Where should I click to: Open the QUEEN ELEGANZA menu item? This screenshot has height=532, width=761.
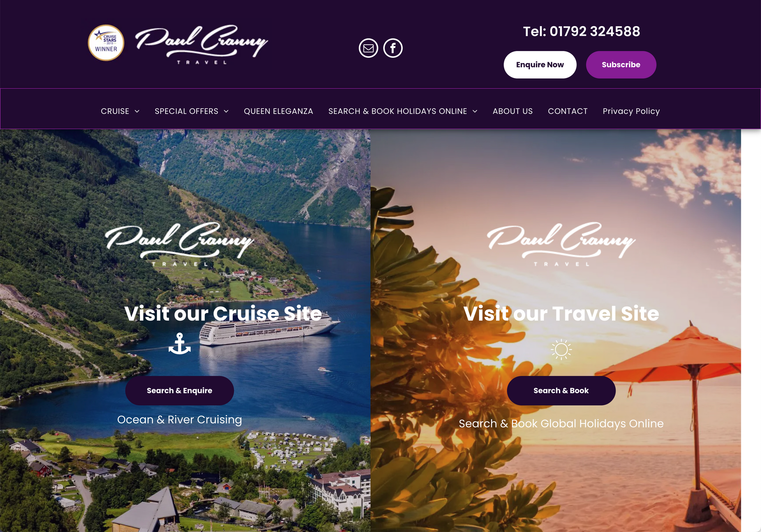[x=278, y=111]
